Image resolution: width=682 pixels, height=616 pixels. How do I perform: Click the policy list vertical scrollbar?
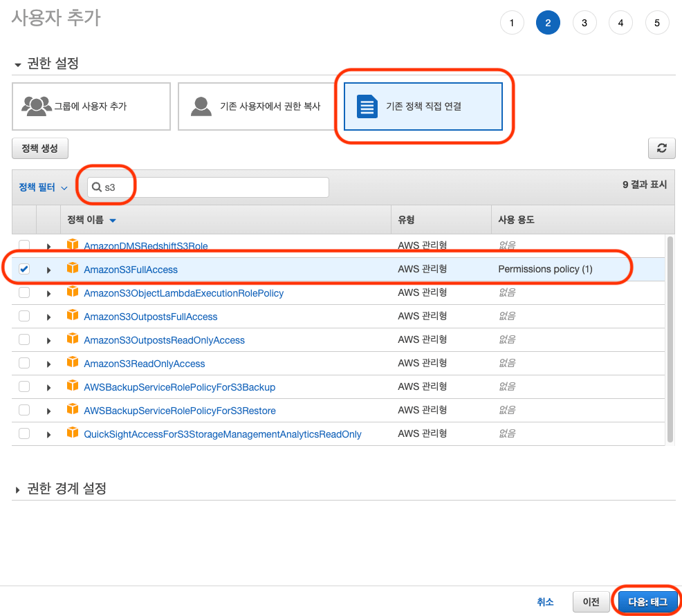tap(669, 339)
